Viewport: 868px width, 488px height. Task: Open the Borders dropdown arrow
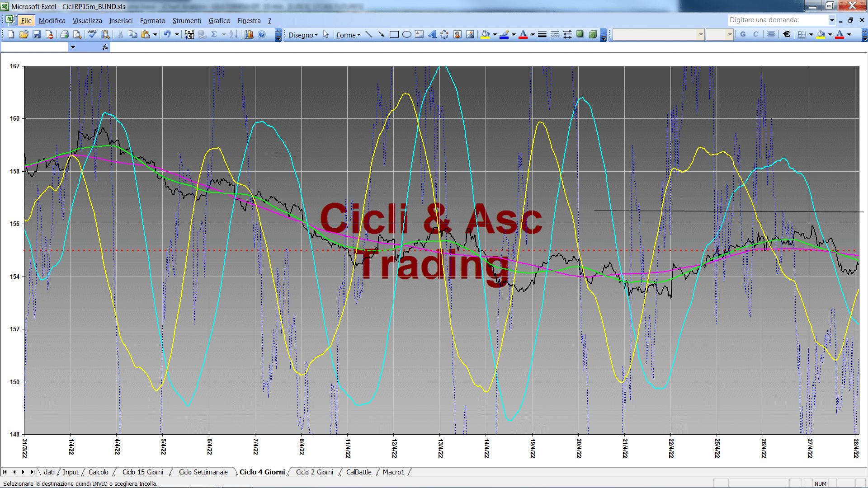point(811,34)
